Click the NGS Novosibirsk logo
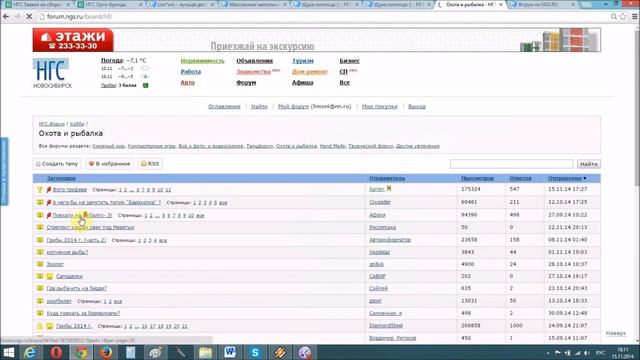The height and width of the screenshot is (360, 640). [52, 73]
